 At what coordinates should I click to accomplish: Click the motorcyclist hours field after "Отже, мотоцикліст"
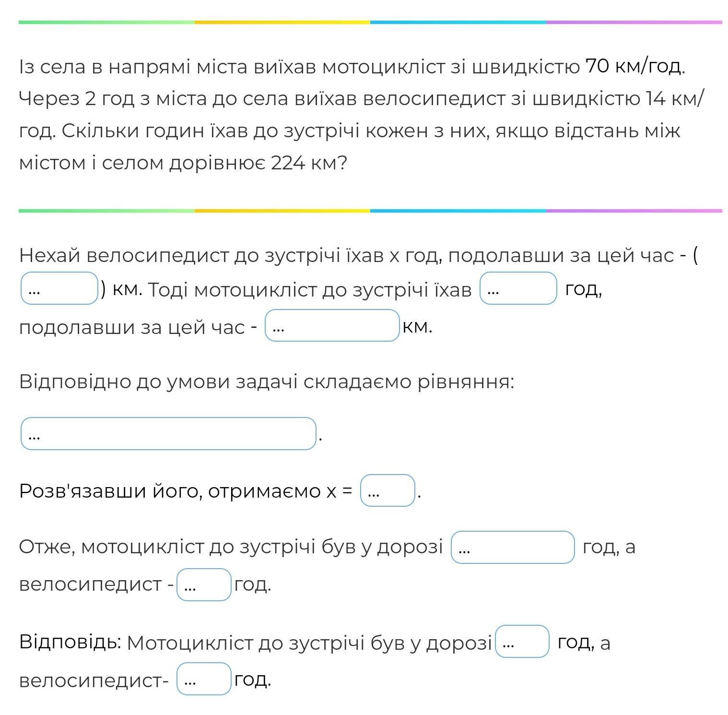[x=513, y=547]
